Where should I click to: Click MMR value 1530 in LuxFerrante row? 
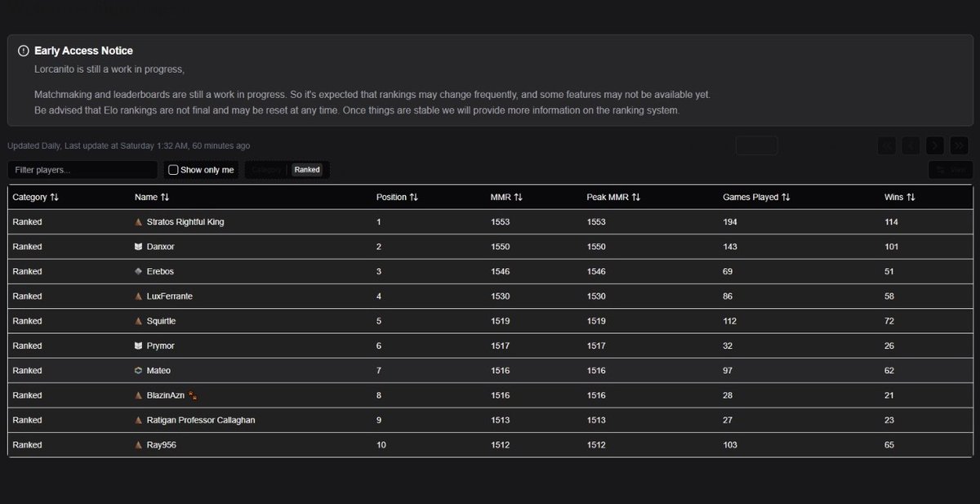click(x=500, y=297)
